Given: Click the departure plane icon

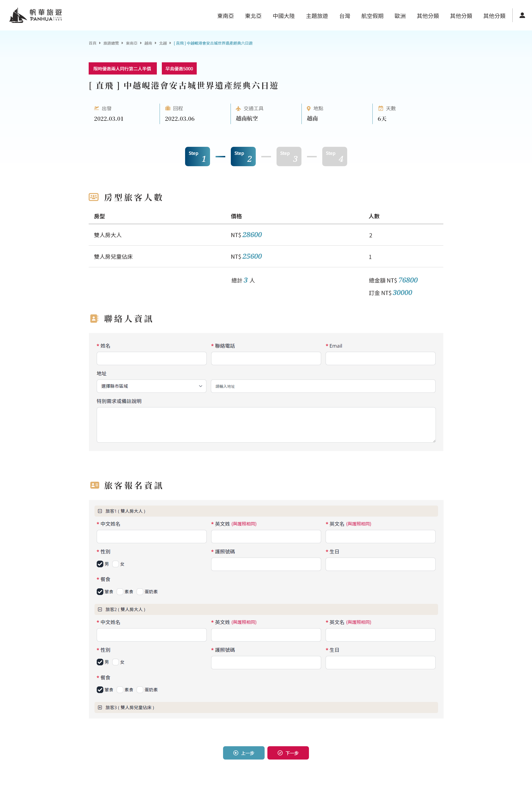Looking at the screenshot, I should [x=96, y=108].
